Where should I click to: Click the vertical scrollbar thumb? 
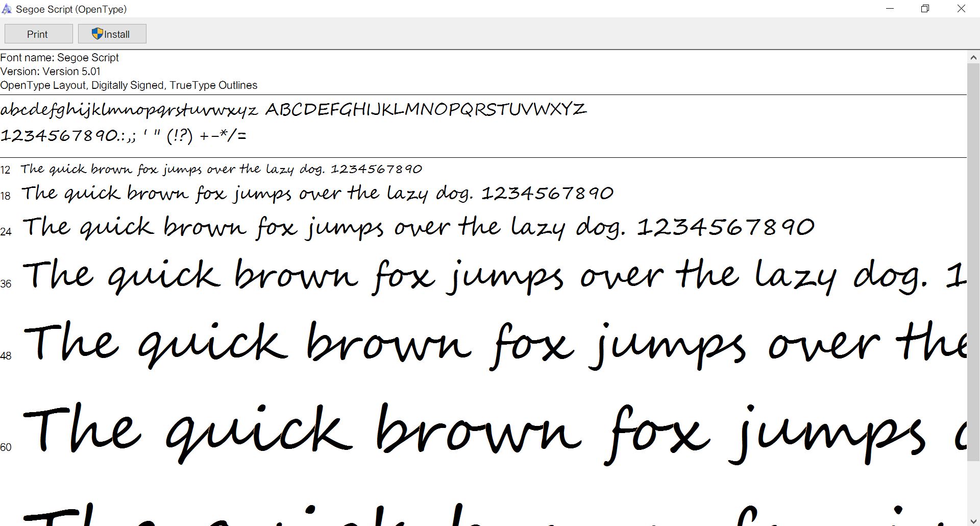coord(973,262)
